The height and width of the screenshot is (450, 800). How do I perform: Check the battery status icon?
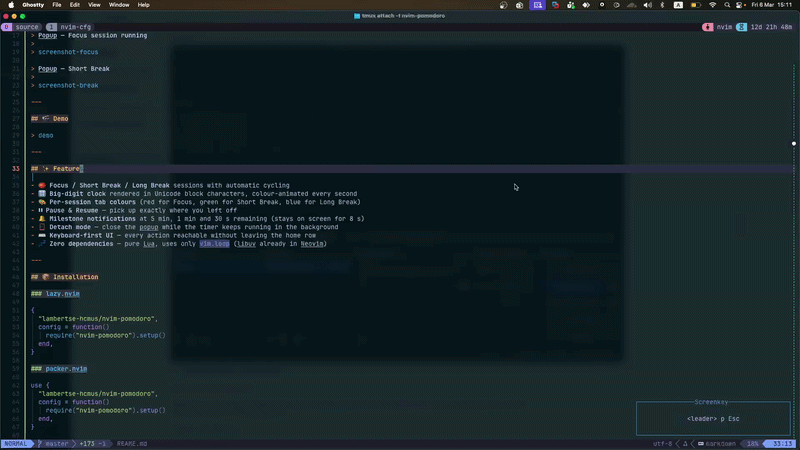pos(695,5)
